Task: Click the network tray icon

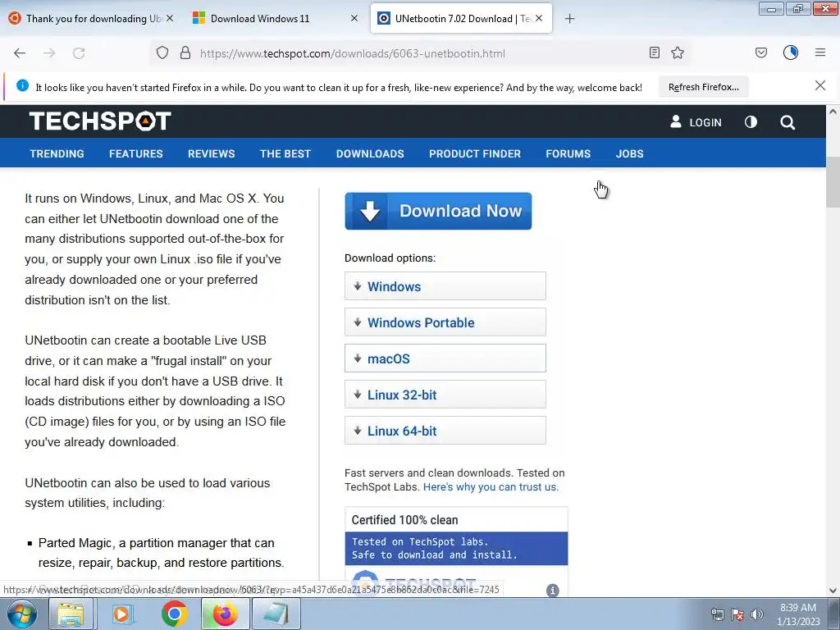Action: (x=717, y=614)
